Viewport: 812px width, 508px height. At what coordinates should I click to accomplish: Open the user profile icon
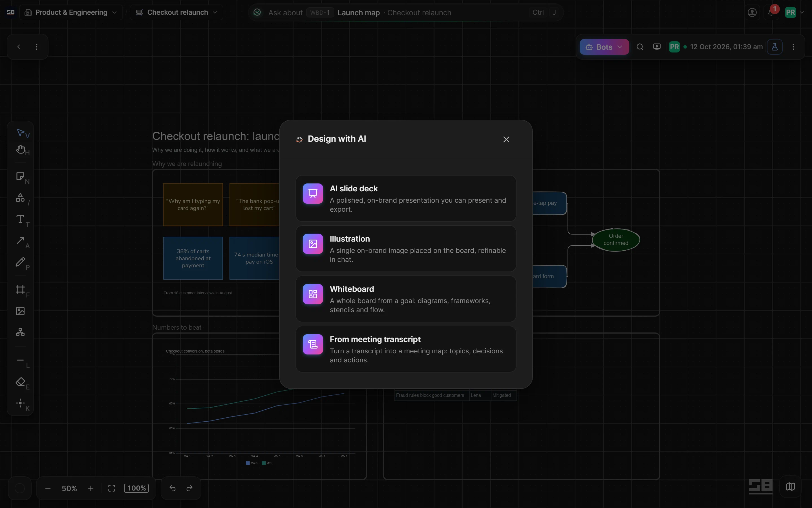coord(752,12)
